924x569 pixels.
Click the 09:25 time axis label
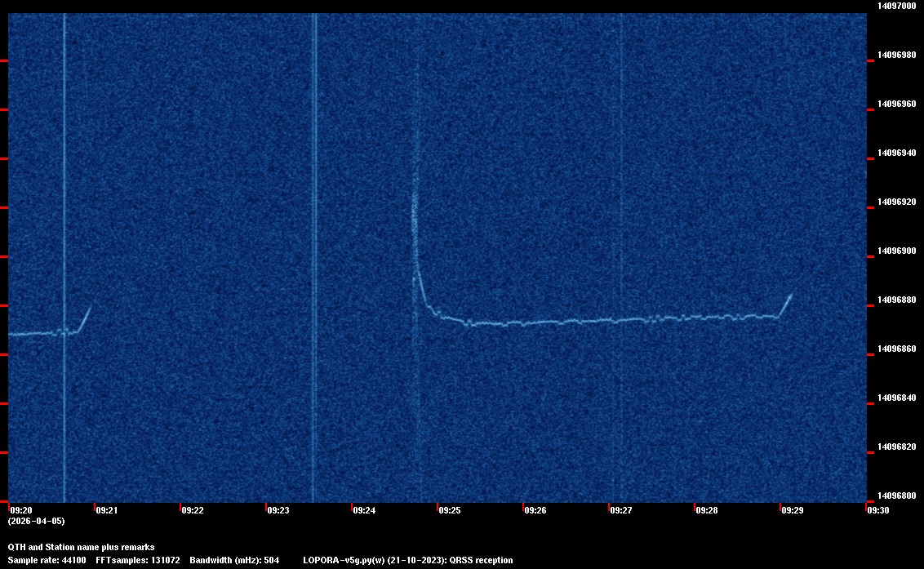pos(450,510)
